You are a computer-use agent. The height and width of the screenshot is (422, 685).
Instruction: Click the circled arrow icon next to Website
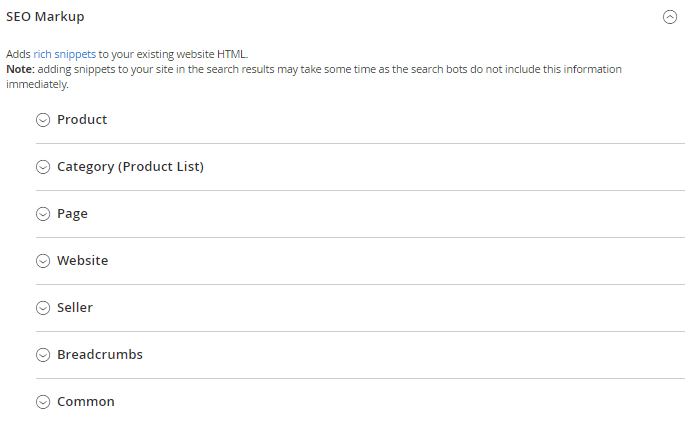[43, 261]
